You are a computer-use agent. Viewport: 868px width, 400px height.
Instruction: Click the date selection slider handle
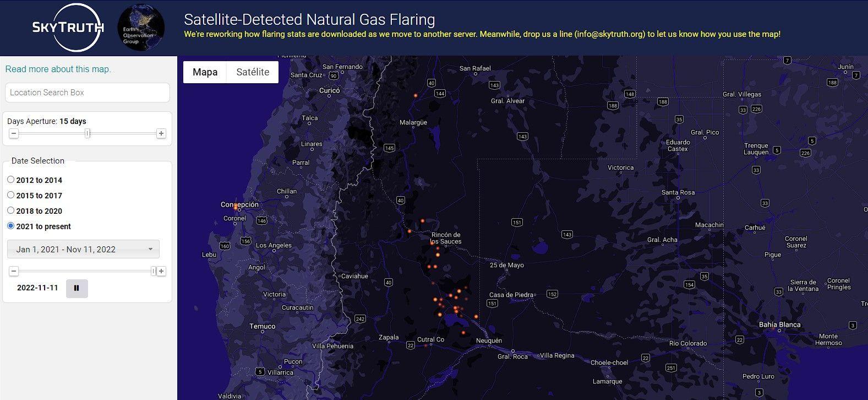[154, 271]
